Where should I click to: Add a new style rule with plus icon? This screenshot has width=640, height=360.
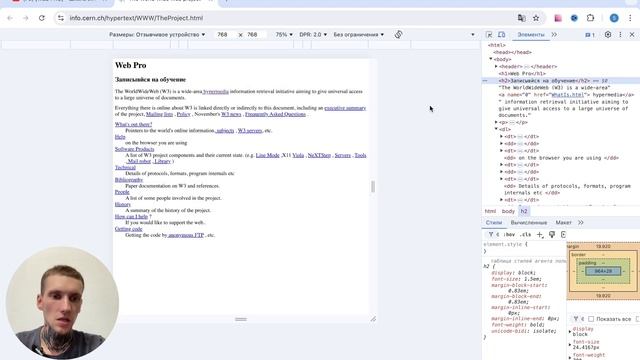point(540,234)
